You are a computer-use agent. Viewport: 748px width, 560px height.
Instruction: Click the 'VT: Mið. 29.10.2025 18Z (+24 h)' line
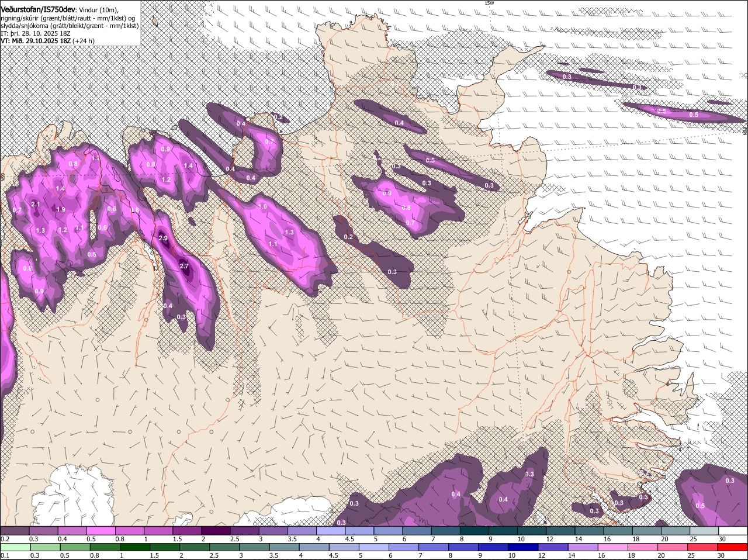47,41
